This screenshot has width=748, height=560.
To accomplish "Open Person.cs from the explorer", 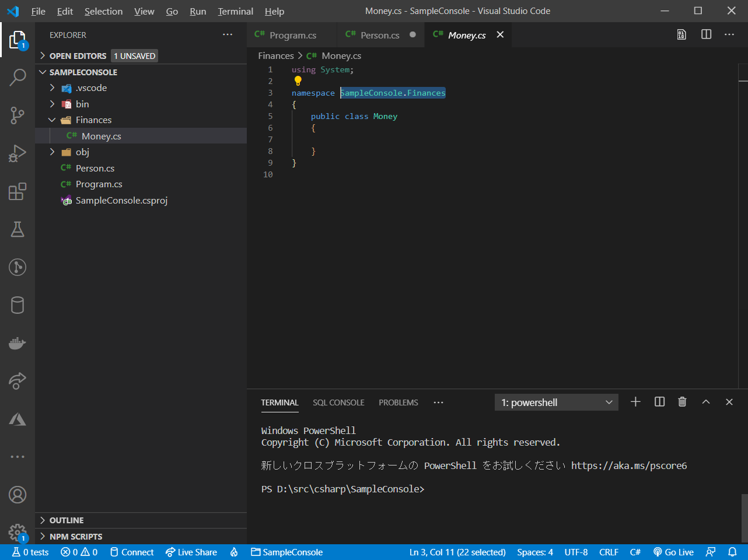I will pyautogui.click(x=141, y=168).
